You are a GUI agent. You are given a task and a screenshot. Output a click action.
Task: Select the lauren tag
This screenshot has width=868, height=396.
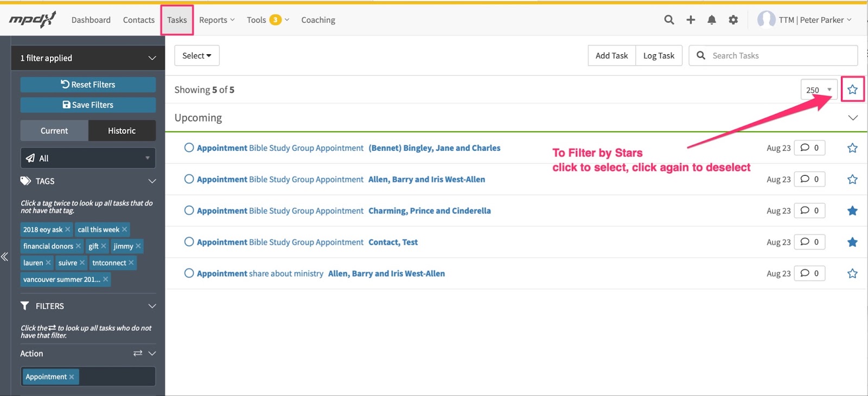tap(33, 263)
